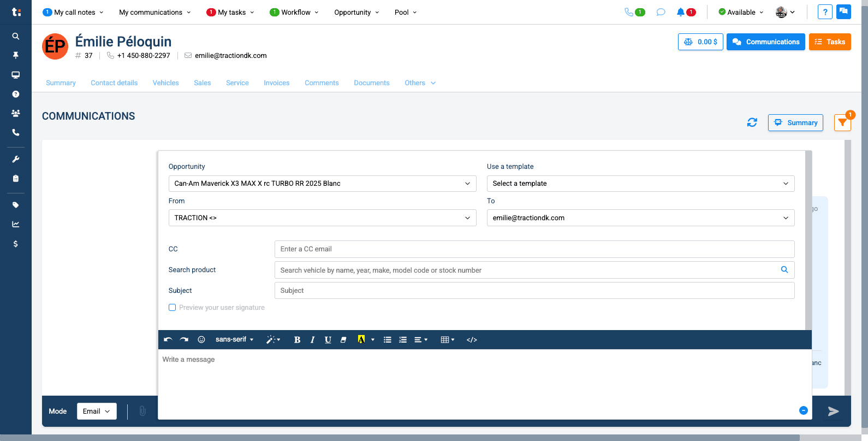Go to the Contact details tab
868x441 pixels.
click(114, 83)
